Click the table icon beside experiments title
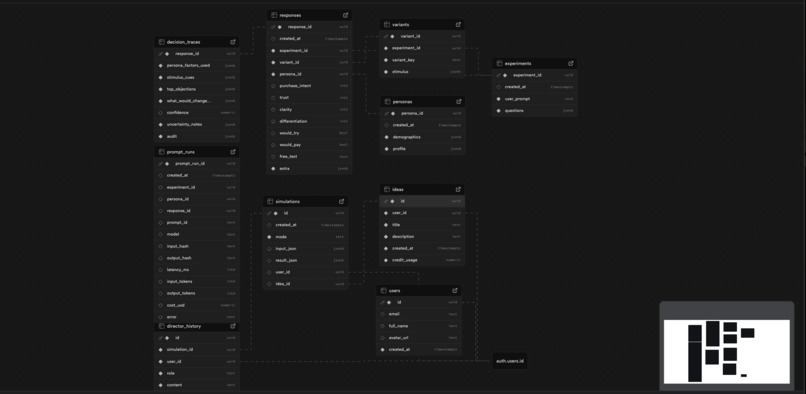The image size is (806, 394). click(x=499, y=63)
